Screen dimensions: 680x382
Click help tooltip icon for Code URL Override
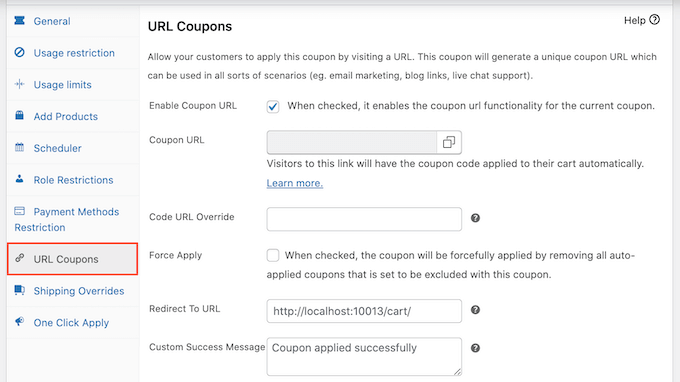tap(475, 218)
